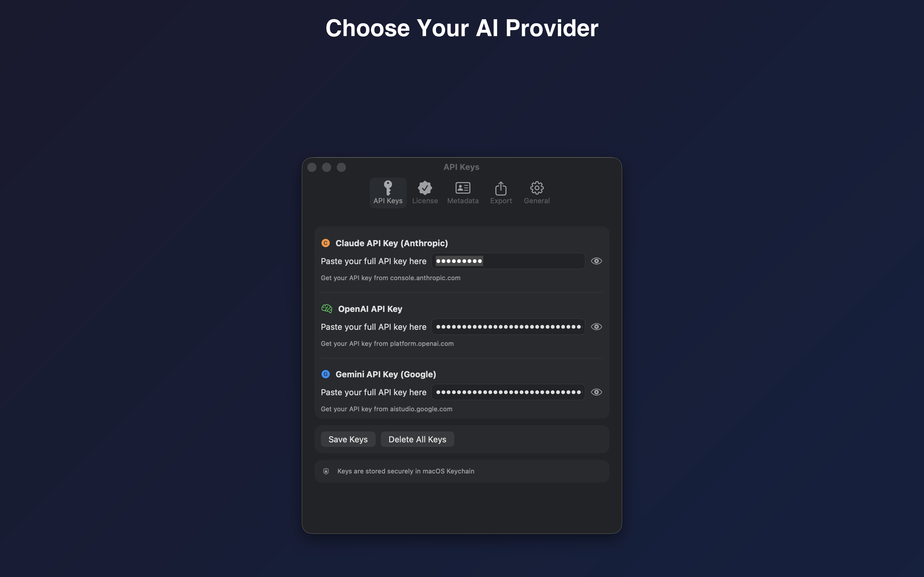924x577 pixels.
Task: Open the General gear settings tab
Action: 536,193
